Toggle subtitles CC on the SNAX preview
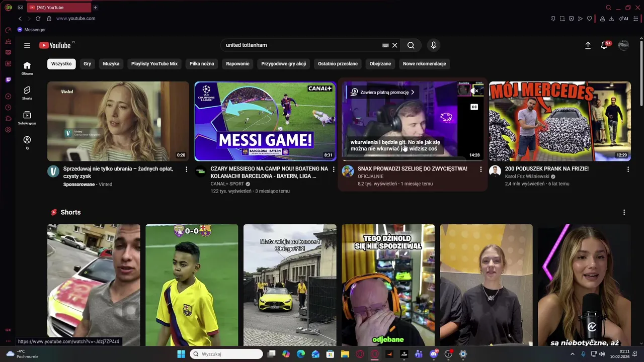This screenshot has height=362, width=644. pyautogui.click(x=474, y=107)
